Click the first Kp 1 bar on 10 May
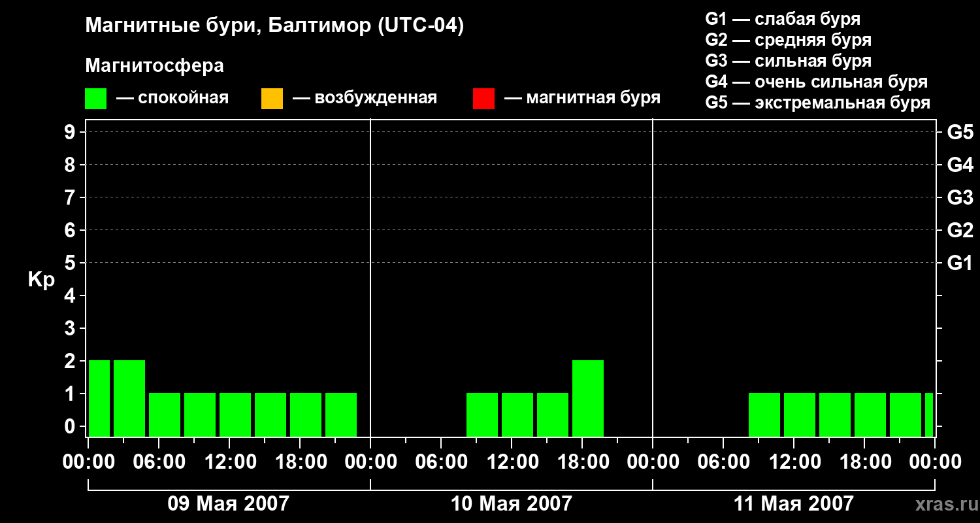The height and width of the screenshot is (523, 980). [482, 414]
